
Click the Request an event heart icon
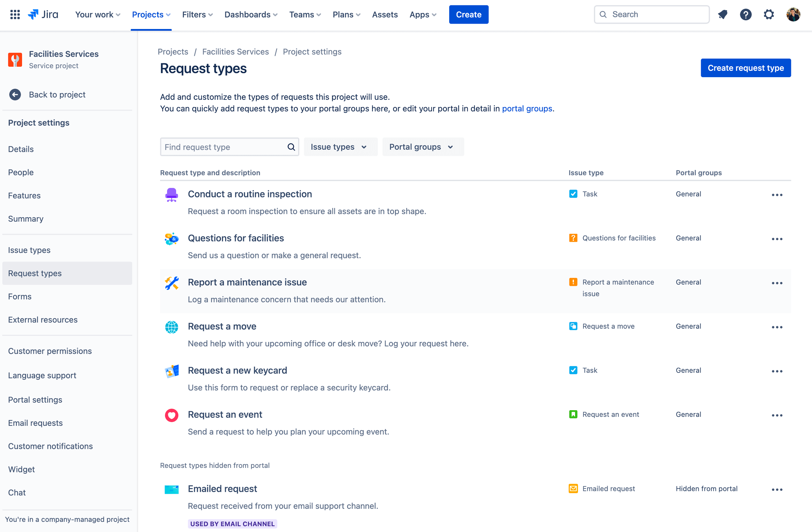(x=171, y=414)
